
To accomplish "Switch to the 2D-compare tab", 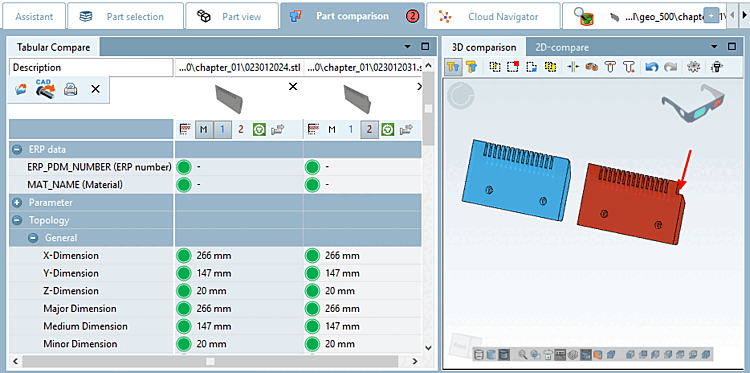I will [562, 47].
